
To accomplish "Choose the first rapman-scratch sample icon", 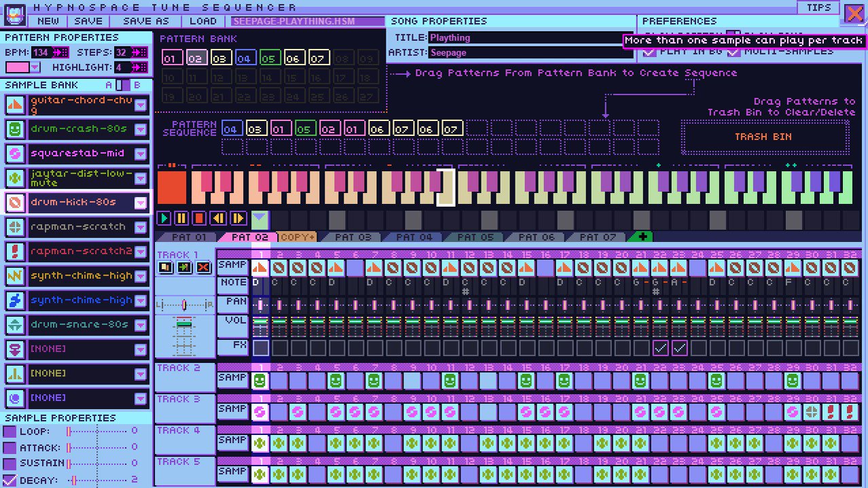I will [16, 227].
